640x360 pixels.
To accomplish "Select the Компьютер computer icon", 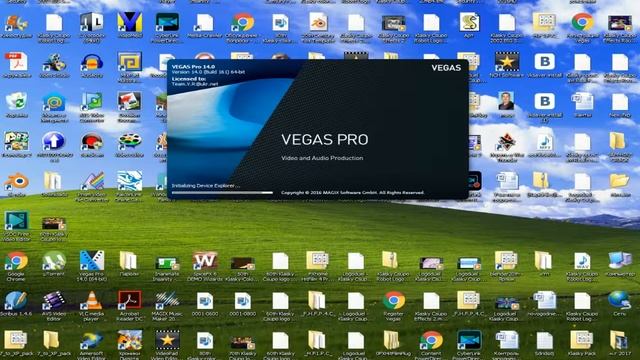I will (620, 261).
